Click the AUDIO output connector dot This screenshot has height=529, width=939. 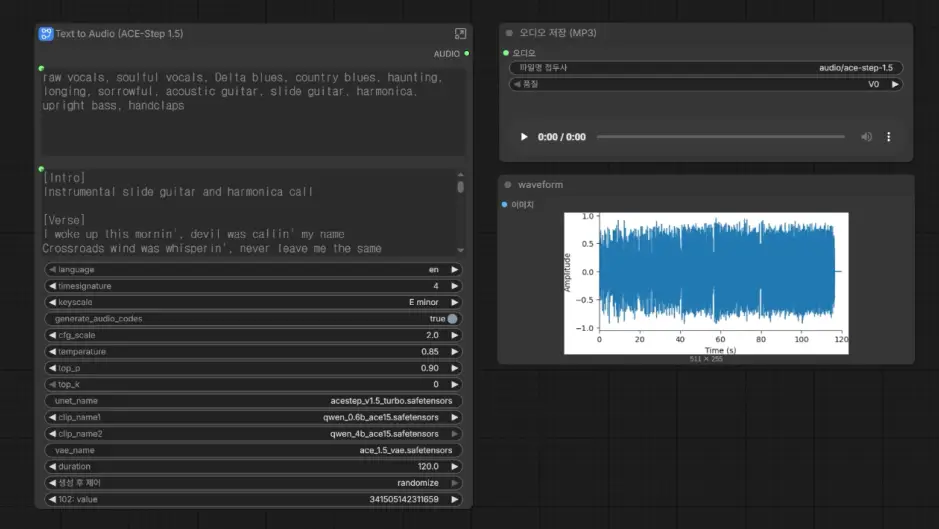click(x=467, y=54)
